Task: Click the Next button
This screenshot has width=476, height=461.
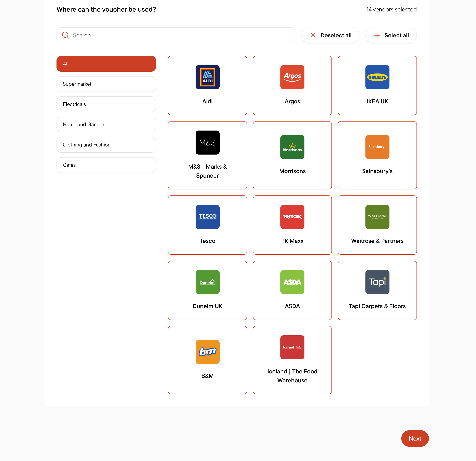Action: point(415,438)
